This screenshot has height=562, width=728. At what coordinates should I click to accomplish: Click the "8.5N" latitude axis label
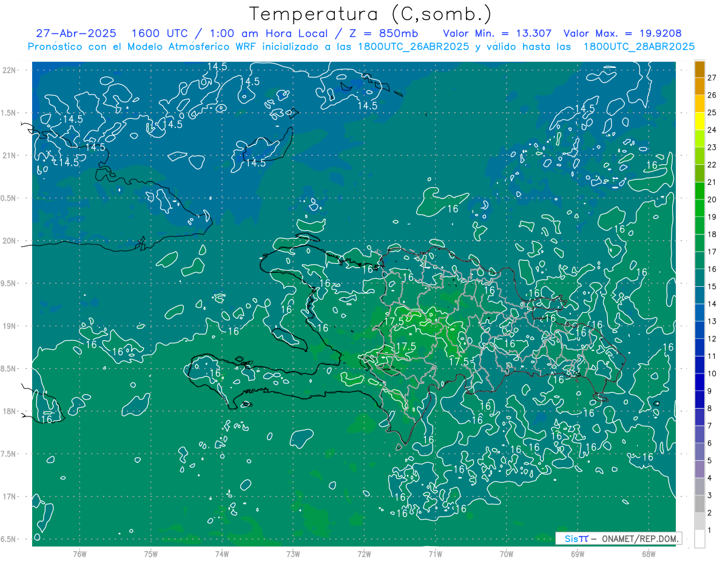(9, 369)
